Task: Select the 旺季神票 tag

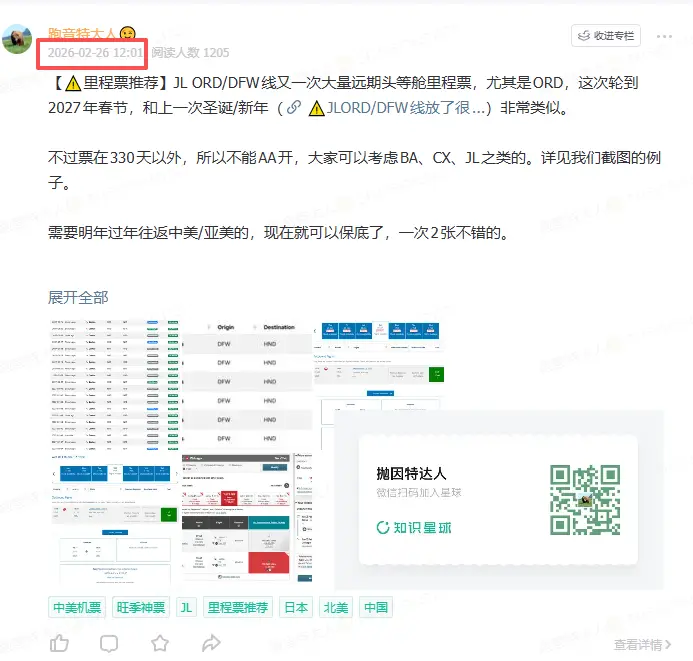Action: point(141,608)
